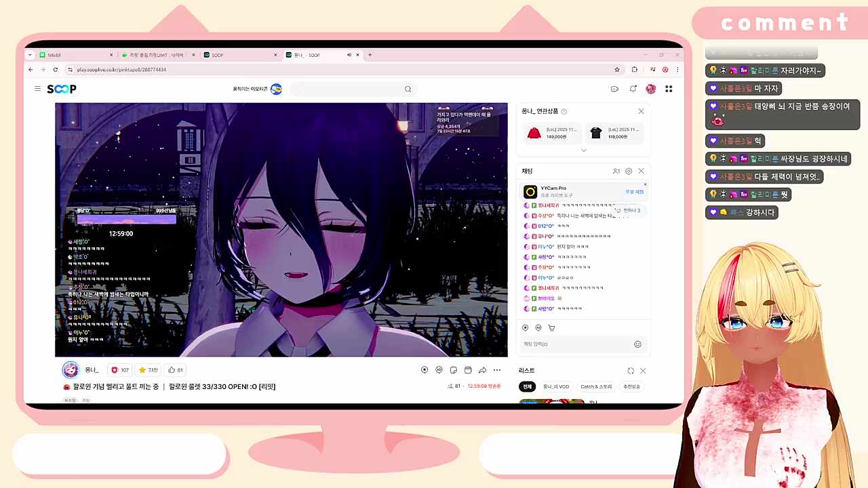868x488 pixels.
Task: Click the browser forward arrow
Action: 43,69
